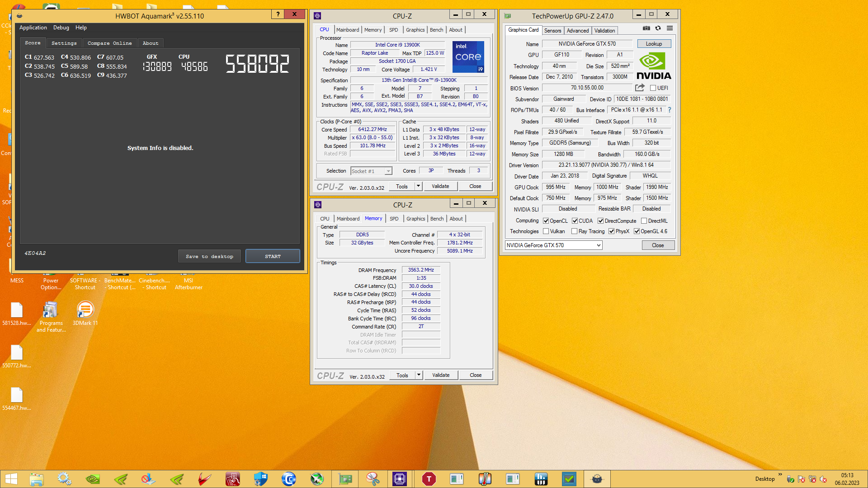Toggle the DirectML checkbox

[644, 221]
